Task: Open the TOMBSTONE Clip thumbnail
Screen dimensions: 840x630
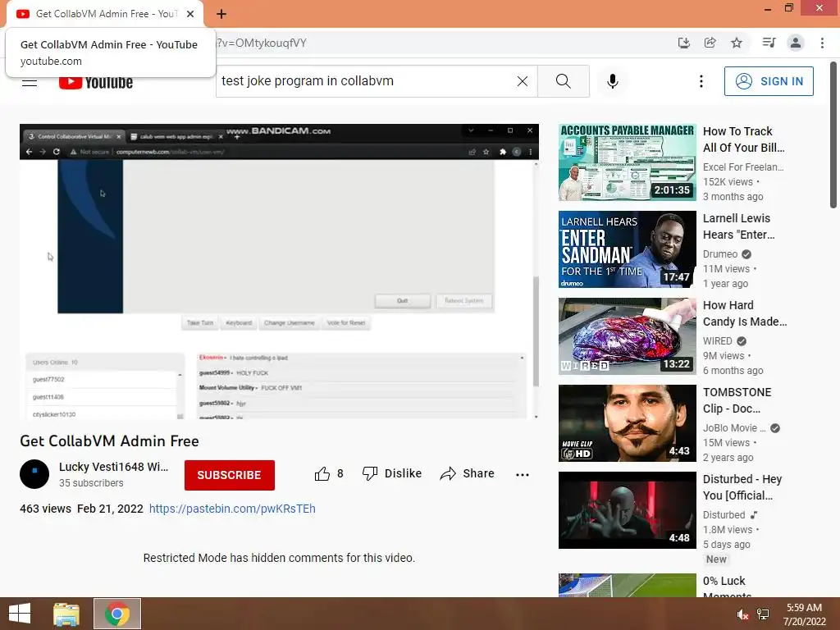Action: pos(628,423)
